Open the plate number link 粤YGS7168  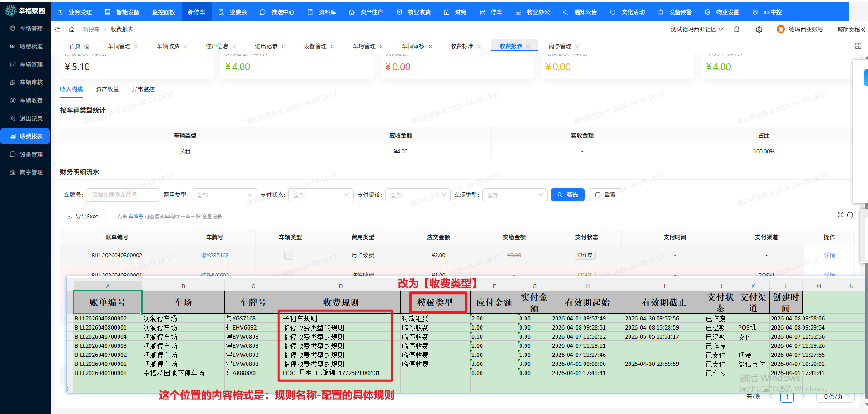tap(214, 256)
